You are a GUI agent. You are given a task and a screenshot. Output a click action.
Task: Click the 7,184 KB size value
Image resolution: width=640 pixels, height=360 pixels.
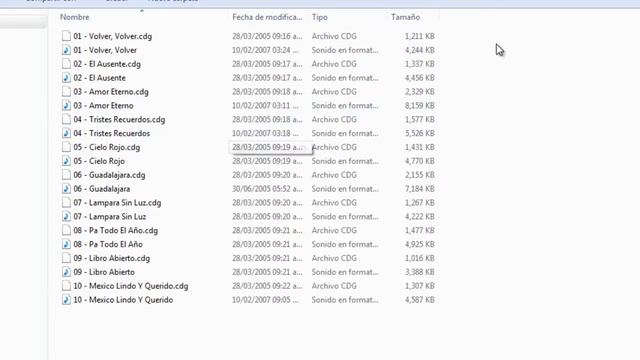pos(419,189)
